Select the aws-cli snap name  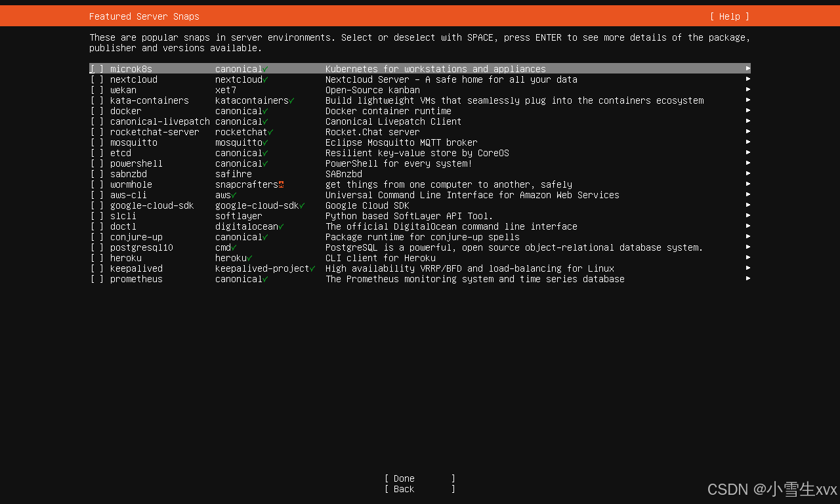coord(129,195)
